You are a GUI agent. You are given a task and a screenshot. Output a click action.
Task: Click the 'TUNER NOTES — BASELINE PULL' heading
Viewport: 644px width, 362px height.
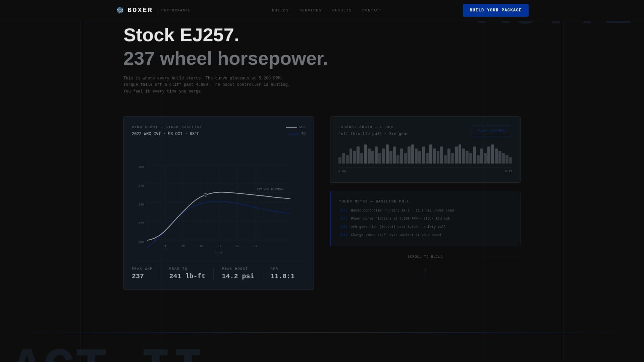tap(374, 201)
